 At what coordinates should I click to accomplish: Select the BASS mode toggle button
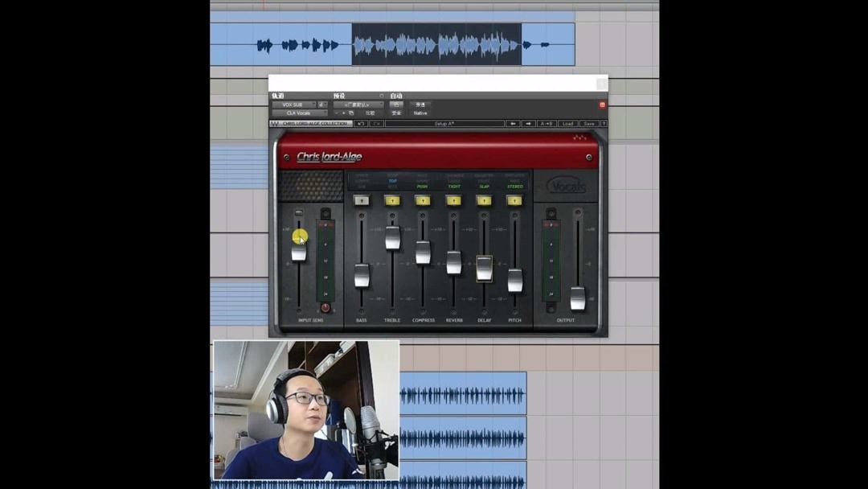click(362, 200)
